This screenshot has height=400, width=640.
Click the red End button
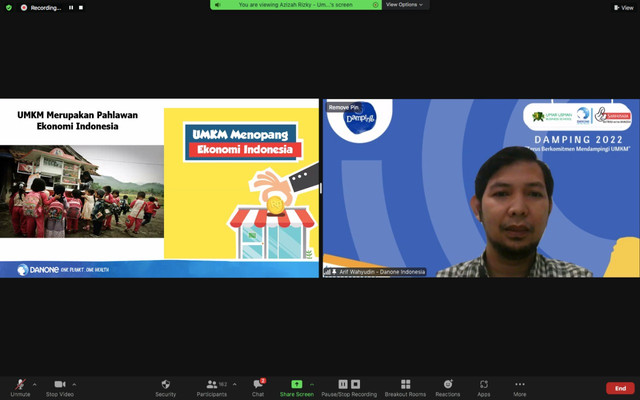(x=620, y=388)
